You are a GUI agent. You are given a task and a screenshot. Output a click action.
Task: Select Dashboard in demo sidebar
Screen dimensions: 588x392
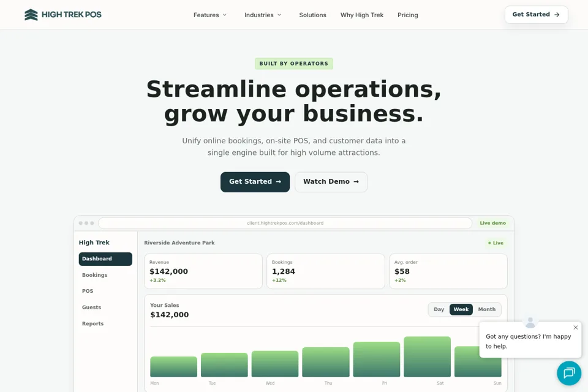(105, 259)
